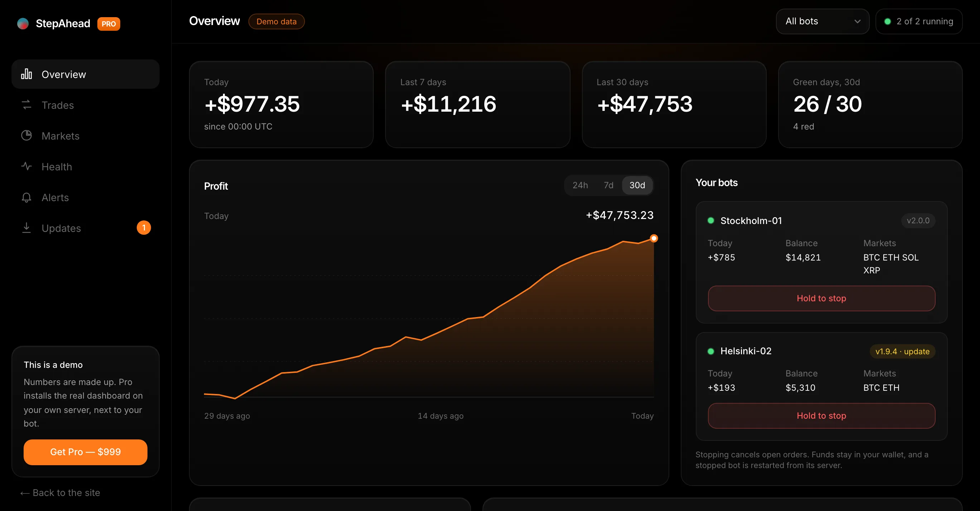Open the Alerts section

point(86,197)
